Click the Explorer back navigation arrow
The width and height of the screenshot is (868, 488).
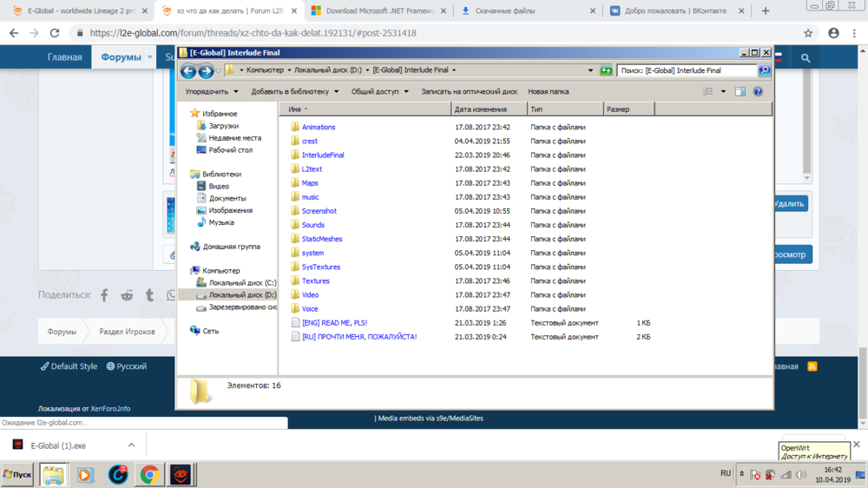[x=188, y=71]
